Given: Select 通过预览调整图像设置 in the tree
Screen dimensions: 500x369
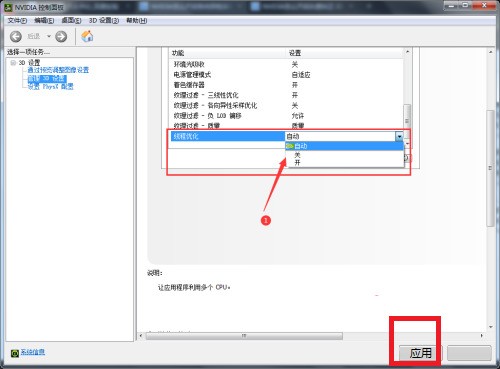Looking at the screenshot, I should pyautogui.click(x=58, y=70).
